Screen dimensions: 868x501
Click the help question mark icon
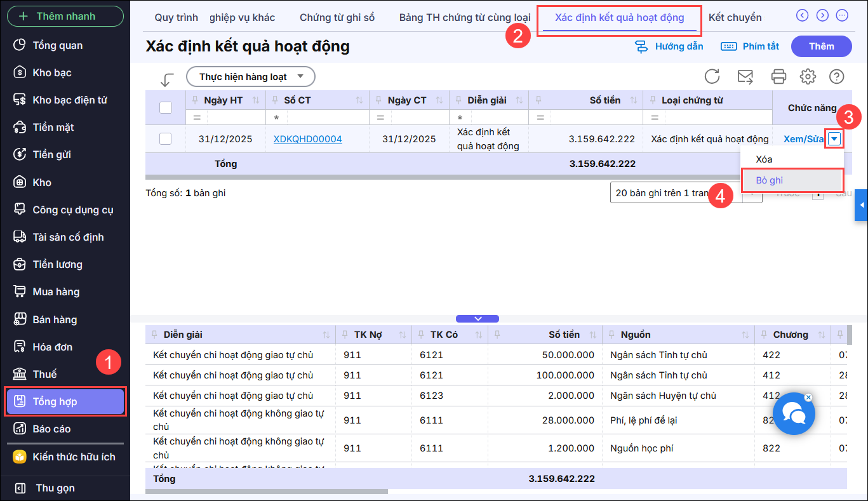pos(836,77)
